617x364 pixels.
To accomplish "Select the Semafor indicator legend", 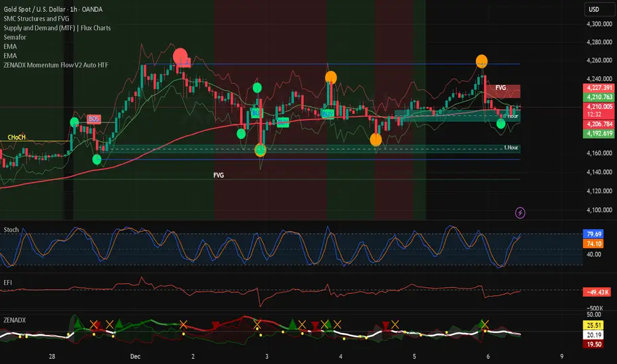I will point(15,37).
